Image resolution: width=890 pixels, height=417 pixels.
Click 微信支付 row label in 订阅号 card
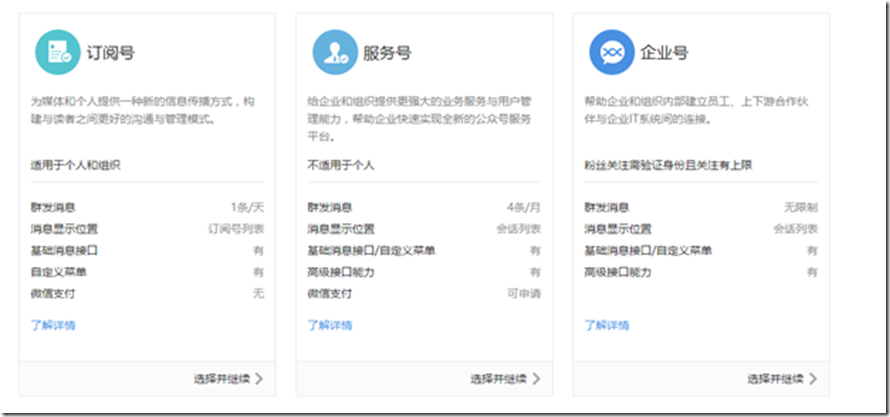(x=53, y=293)
